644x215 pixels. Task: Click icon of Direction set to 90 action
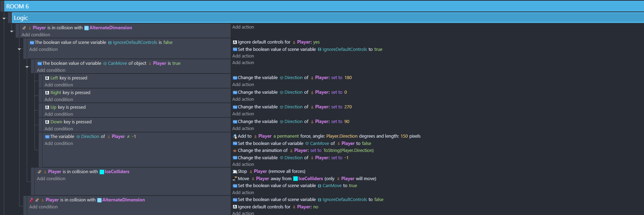(x=235, y=122)
